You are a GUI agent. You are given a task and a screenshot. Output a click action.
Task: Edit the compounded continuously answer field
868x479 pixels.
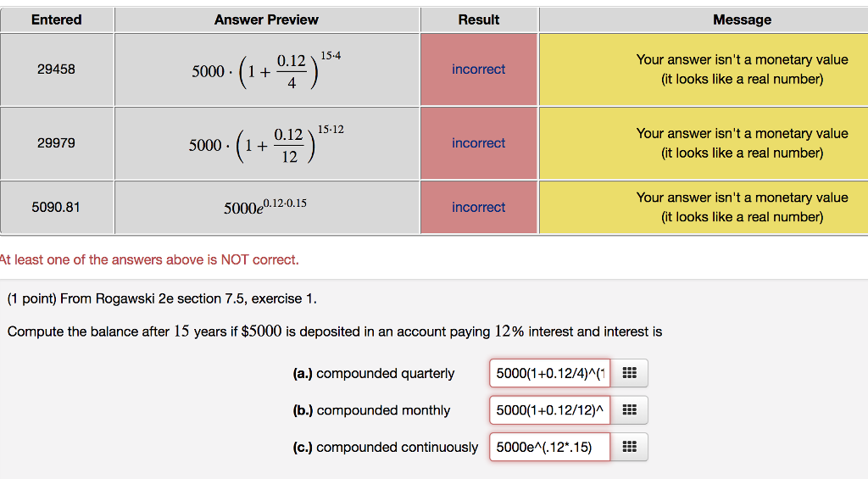pos(549,447)
